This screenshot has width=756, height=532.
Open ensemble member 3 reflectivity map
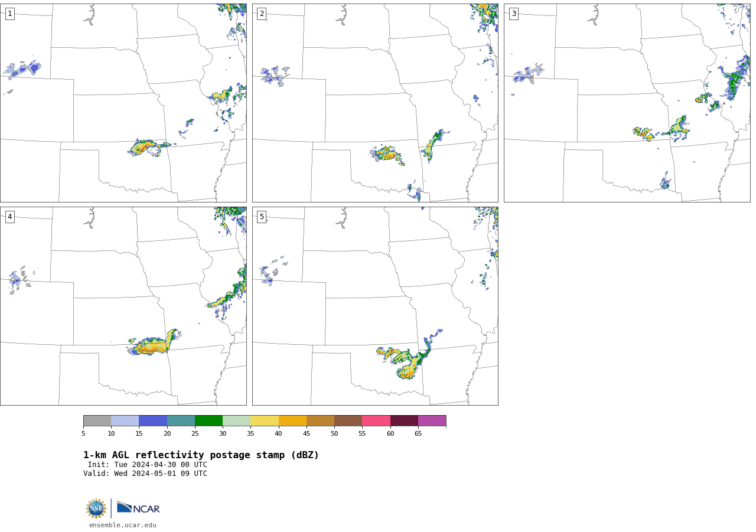[x=627, y=103]
